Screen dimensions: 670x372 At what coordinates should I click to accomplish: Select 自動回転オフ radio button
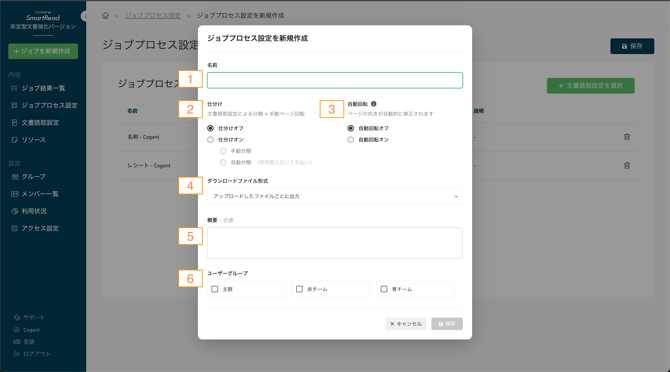point(350,128)
